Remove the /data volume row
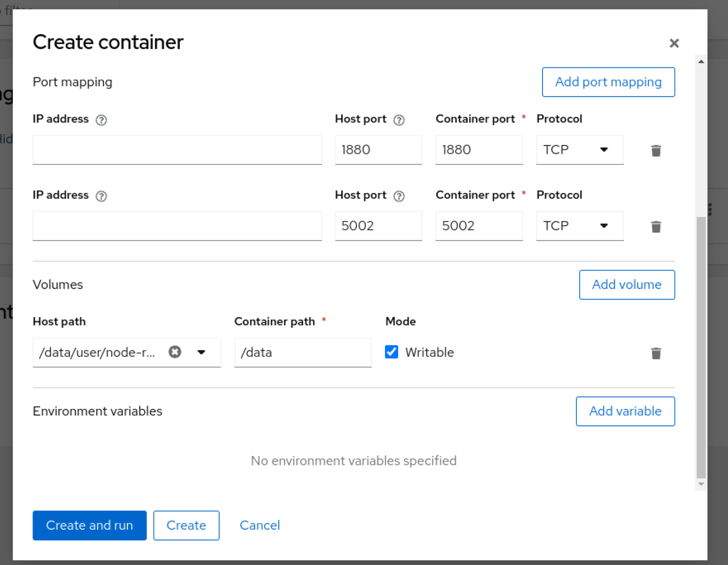 (655, 353)
